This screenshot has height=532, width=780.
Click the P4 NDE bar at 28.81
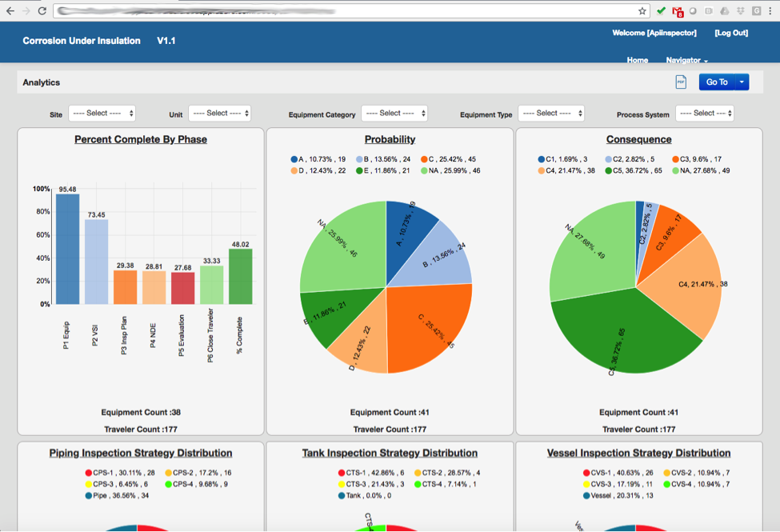[154, 288]
